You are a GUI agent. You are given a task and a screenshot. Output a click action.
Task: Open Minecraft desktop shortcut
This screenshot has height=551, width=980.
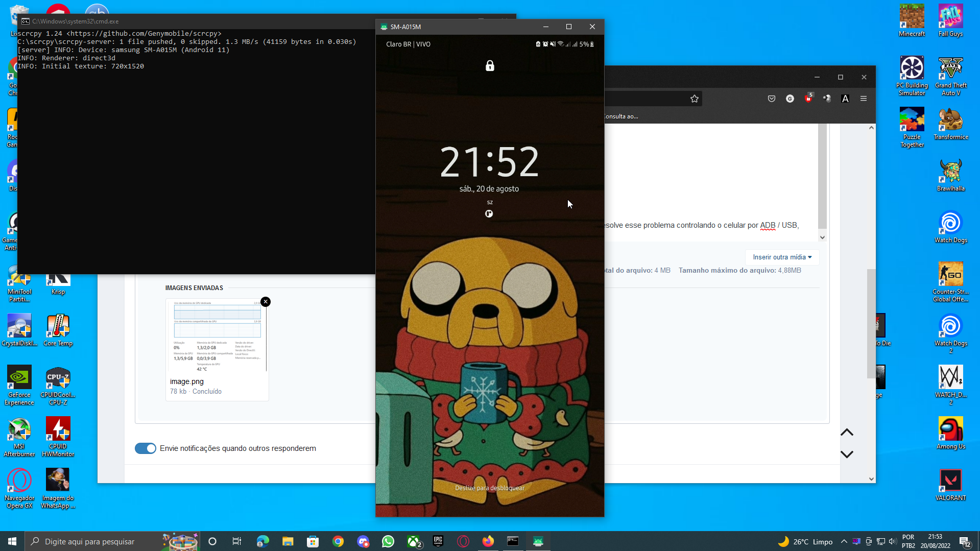point(912,20)
